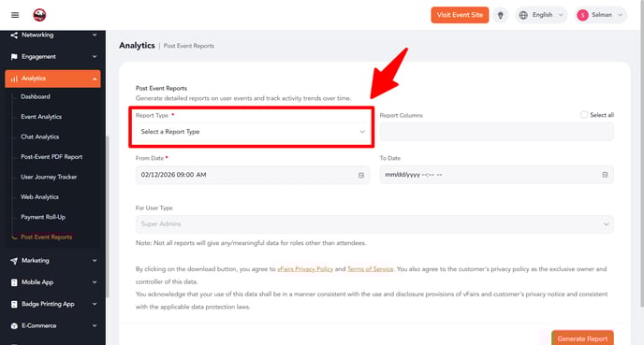The image size is (644, 345).
Task: Expand the Networking sidebar section
Action: tap(52, 36)
